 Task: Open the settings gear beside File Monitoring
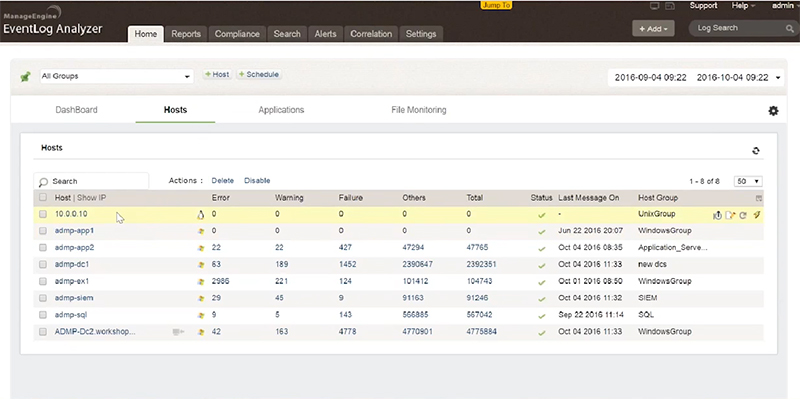(773, 111)
